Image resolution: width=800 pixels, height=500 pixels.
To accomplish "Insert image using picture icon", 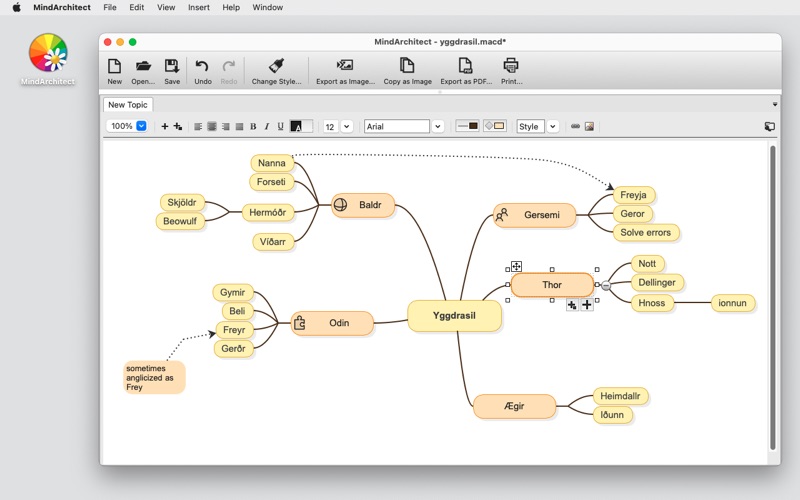I will (x=589, y=126).
